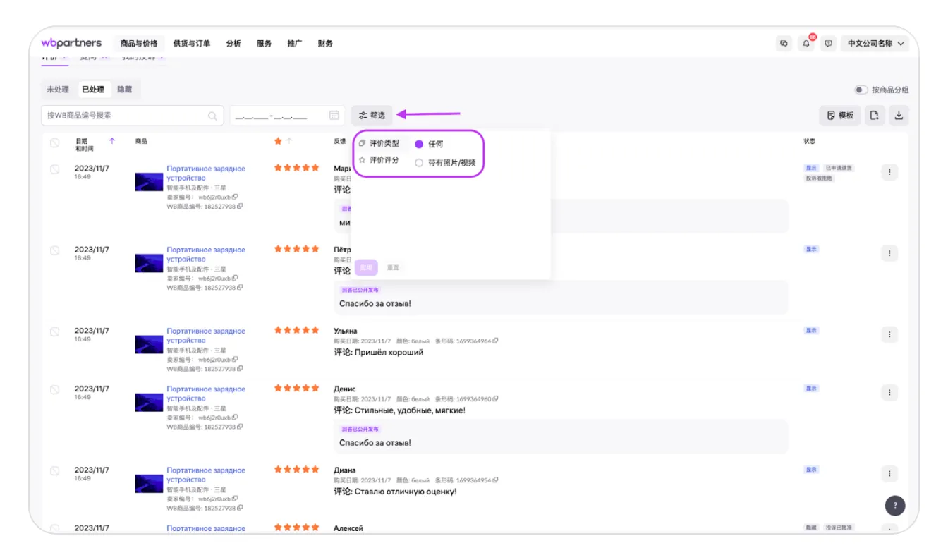Switch to the 未处理 tab

tap(58, 90)
